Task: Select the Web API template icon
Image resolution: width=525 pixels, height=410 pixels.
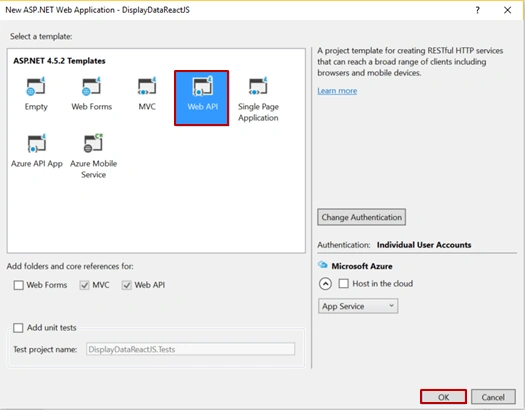Action: point(203,86)
